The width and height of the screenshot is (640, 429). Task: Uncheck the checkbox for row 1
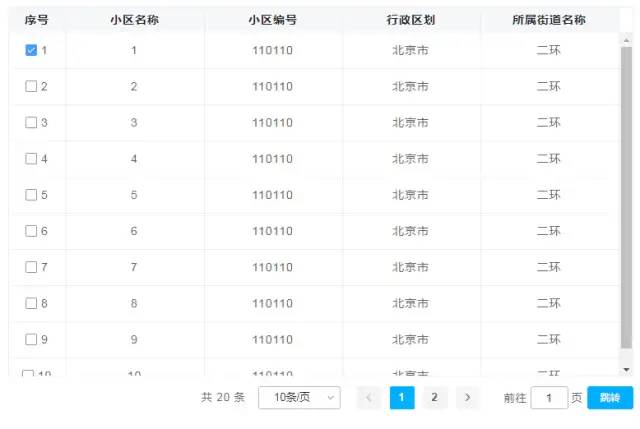pyautogui.click(x=30, y=50)
